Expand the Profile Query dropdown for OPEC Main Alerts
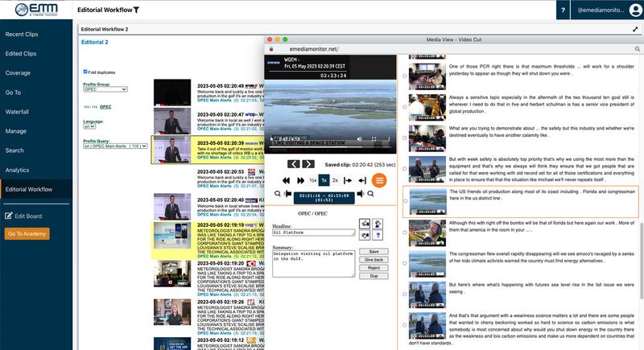 [117, 147]
